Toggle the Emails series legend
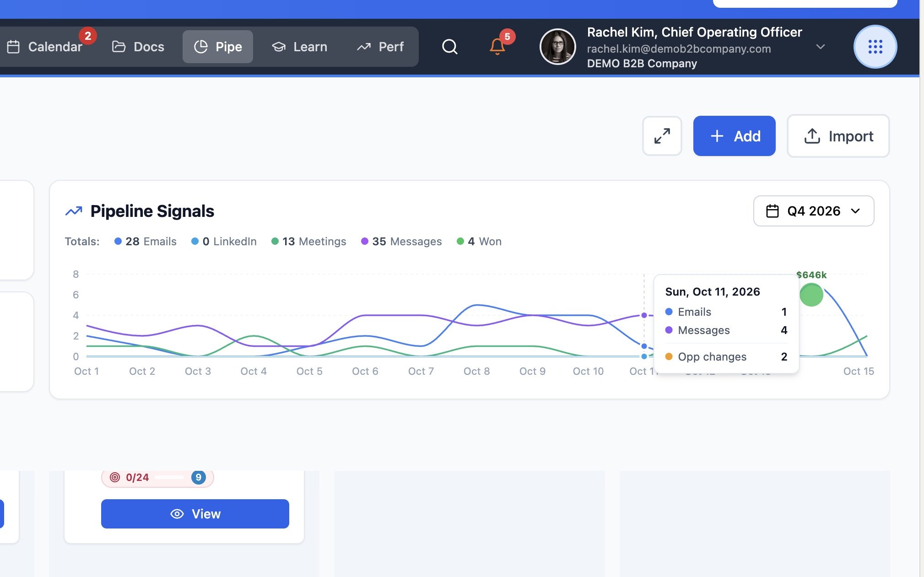Screen dimensions: 924x577 (x=145, y=241)
